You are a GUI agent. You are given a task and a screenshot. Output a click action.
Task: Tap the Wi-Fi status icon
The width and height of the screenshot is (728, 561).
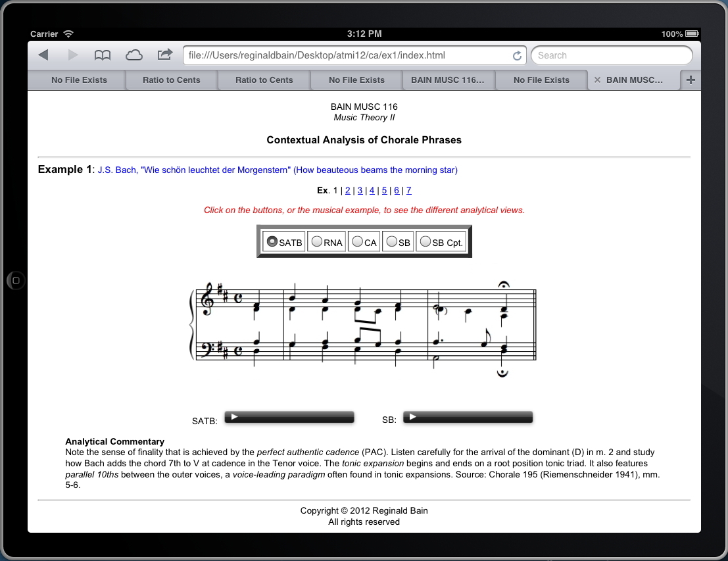point(68,34)
